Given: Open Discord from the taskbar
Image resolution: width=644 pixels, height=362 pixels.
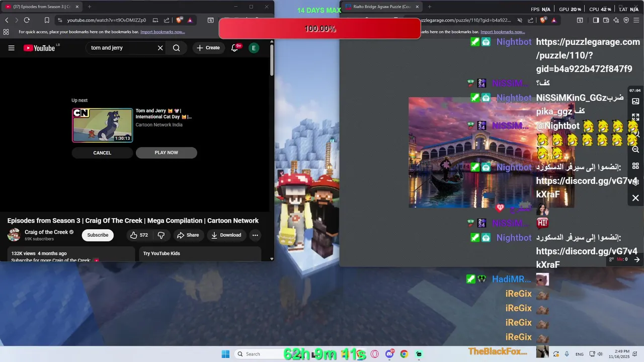Looking at the screenshot, I should point(389,354).
